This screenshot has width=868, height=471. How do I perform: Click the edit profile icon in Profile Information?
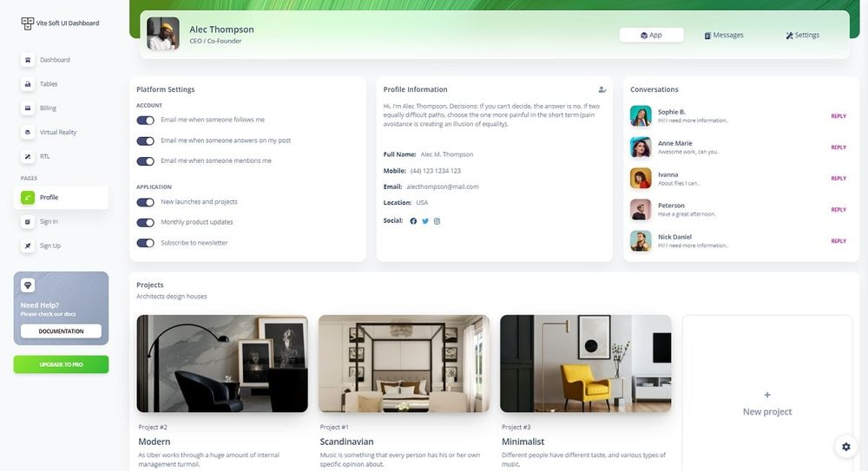point(602,89)
